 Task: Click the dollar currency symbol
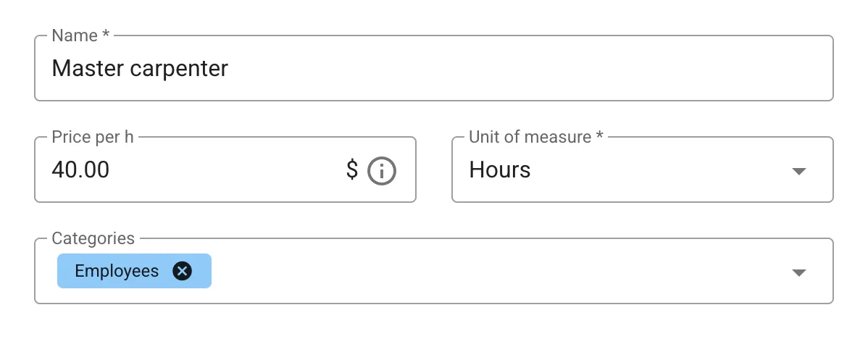[x=352, y=169]
